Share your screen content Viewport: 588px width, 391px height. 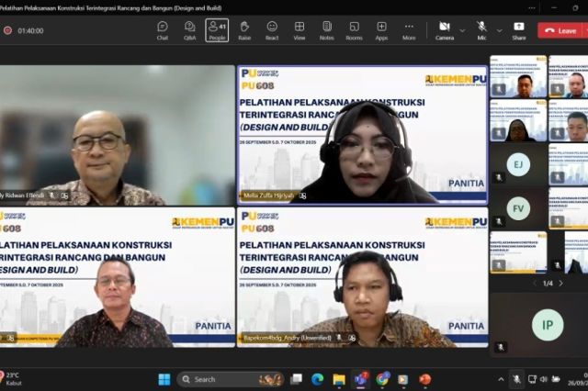[x=519, y=30]
